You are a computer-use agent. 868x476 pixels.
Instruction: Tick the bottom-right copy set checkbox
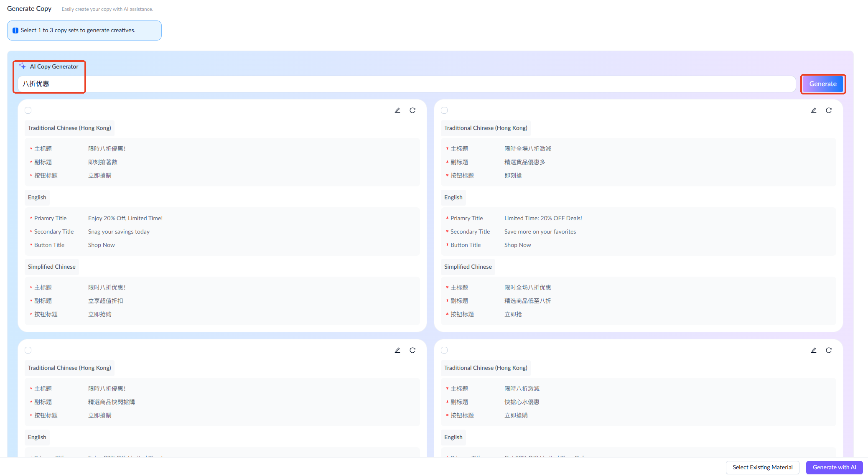[x=444, y=350]
